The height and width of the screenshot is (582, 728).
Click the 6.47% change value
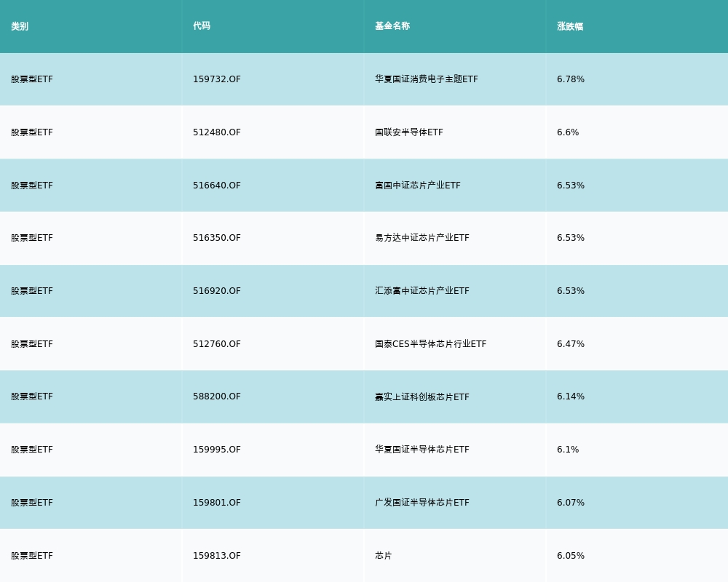[x=571, y=344]
